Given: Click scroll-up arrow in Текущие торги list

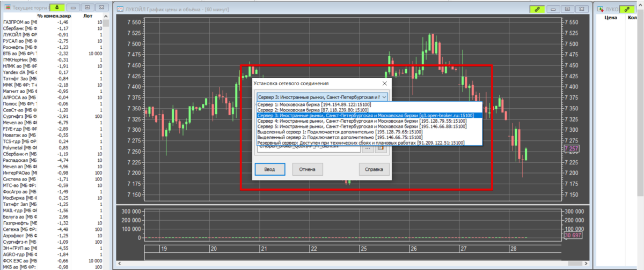Looking at the screenshot, I should [107, 17].
